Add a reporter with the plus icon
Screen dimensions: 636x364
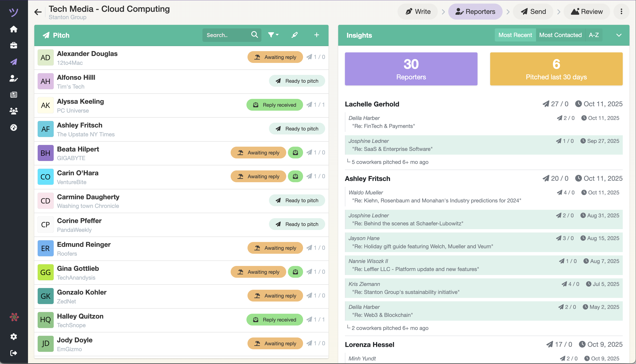317,35
